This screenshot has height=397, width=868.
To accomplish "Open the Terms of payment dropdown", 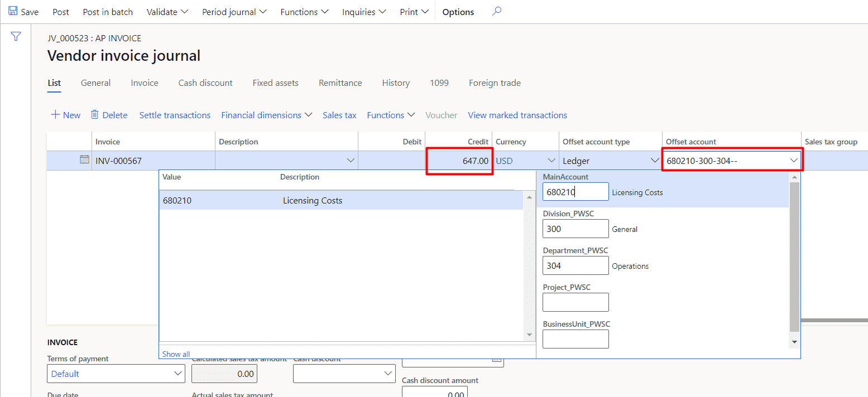I will (178, 374).
